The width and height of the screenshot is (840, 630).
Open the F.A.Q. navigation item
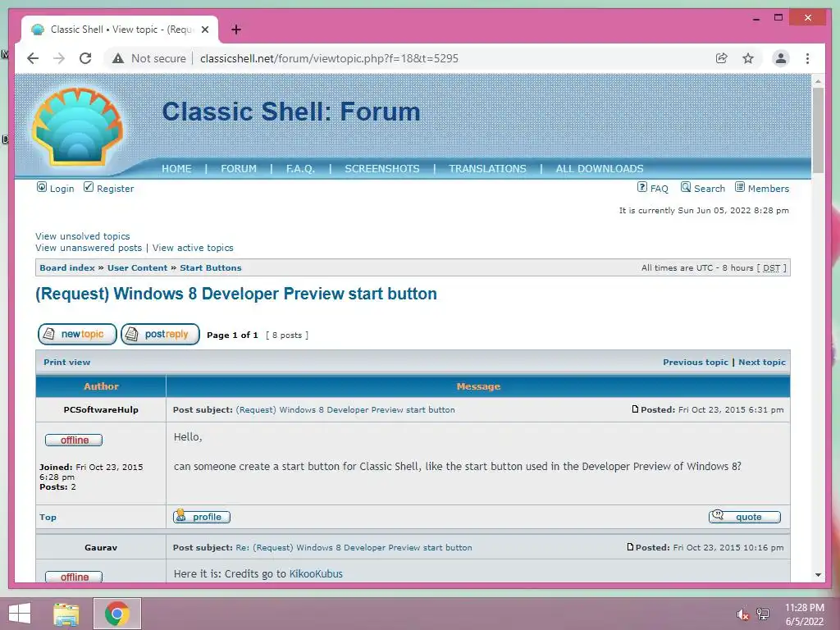point(300,169)
